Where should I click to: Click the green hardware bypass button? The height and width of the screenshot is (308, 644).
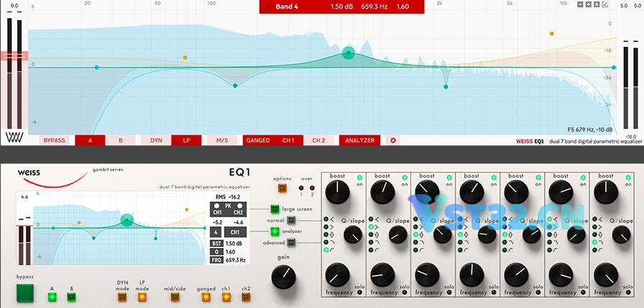(25, 293)
